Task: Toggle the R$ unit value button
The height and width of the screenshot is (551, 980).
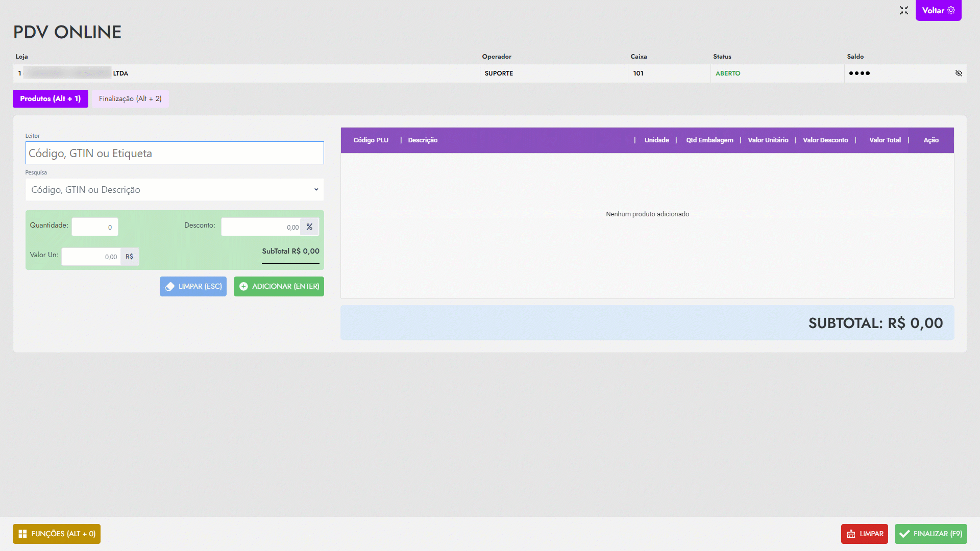Action: [x=130, y=257]
